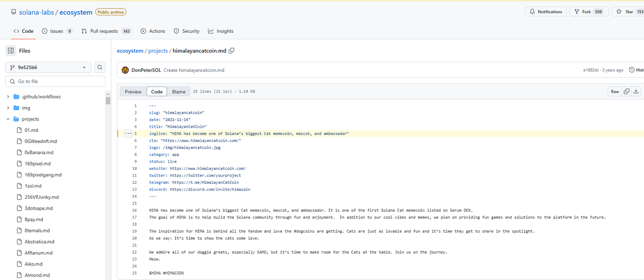Click line number 16
The image size is (644, 280).
coord(136,210)
